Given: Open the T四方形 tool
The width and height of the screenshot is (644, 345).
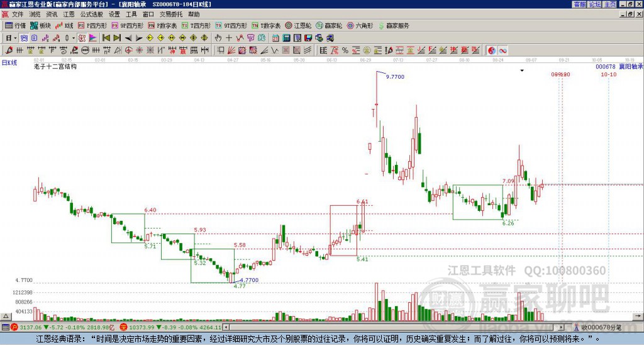Looking at the screenshot, I should [196, 25].
